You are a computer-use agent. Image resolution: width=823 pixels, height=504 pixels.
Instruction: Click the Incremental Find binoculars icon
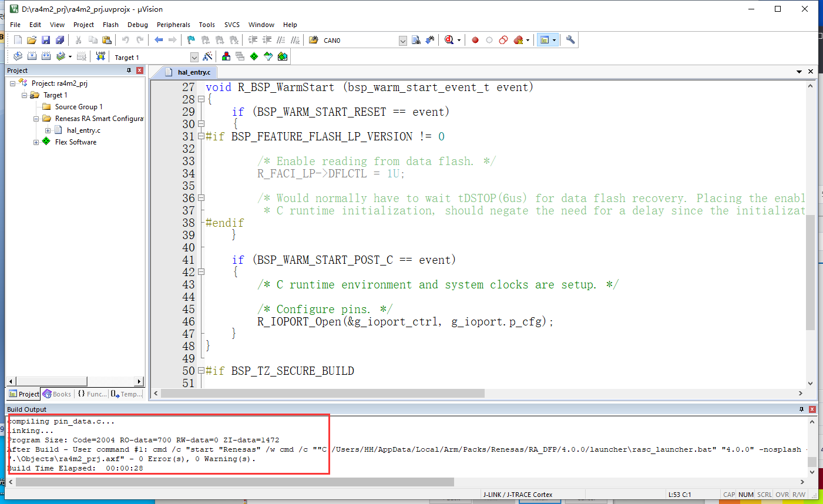click(430, 40)
